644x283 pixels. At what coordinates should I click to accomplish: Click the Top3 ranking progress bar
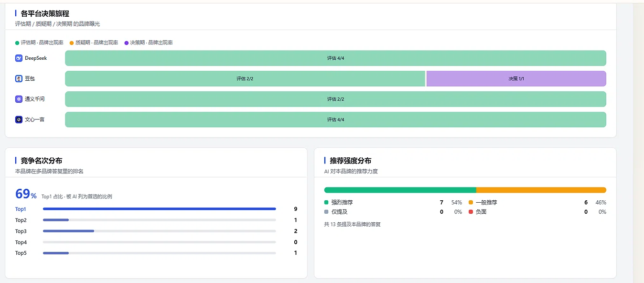pos(160,231)
